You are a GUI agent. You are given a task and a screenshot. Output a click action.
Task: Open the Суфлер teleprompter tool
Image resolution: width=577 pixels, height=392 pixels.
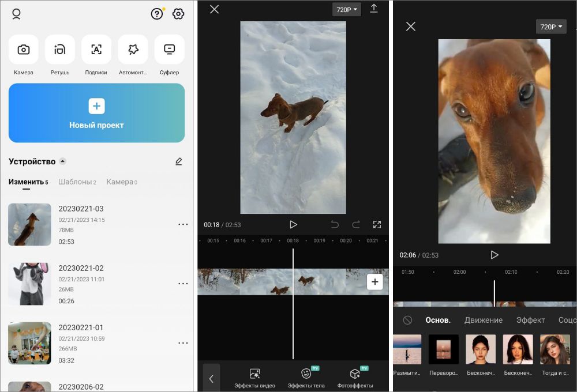point(169,50)
